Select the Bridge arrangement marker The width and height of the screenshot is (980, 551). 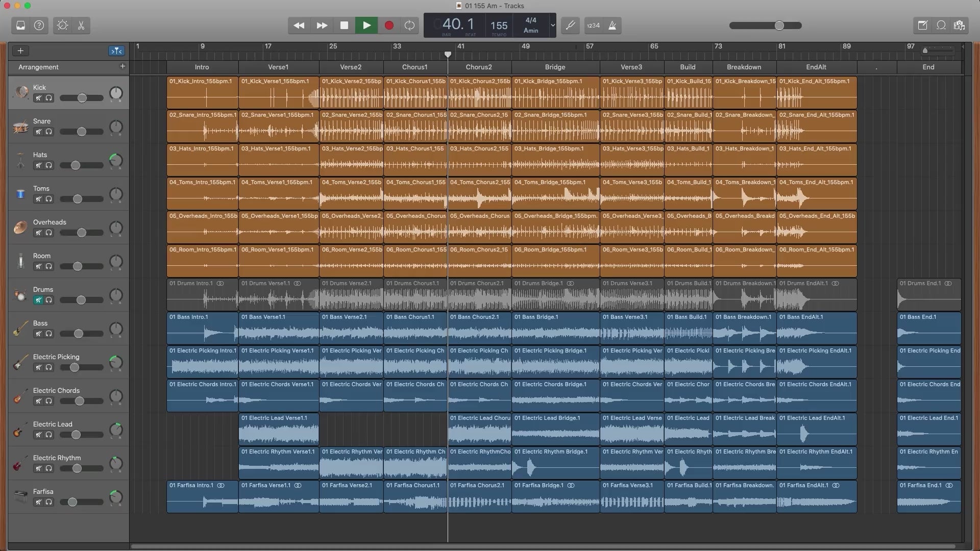click(555, 67)
